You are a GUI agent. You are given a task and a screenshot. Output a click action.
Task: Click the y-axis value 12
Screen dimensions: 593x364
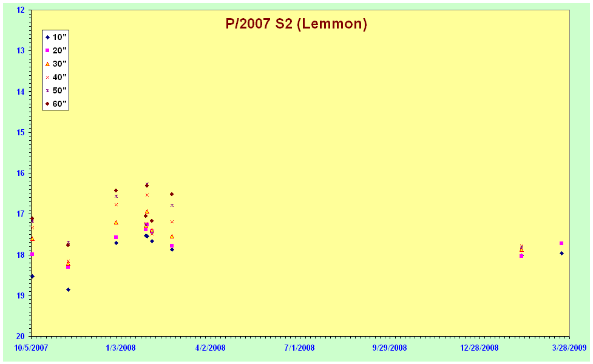(21, 10)
